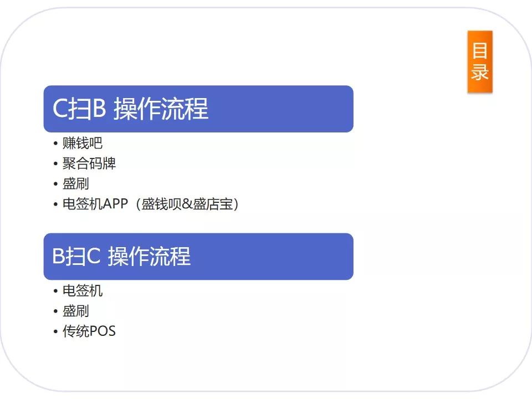Click bullet dot before 传统POS
Image resolution: width=532 pixels, height=399 pixels.
tap(55, 331)
